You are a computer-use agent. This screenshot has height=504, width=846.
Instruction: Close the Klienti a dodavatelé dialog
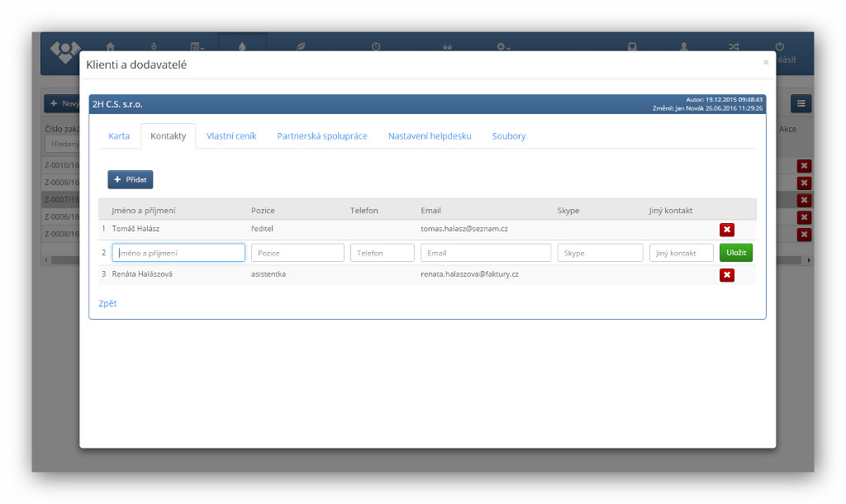click(765, 63)
